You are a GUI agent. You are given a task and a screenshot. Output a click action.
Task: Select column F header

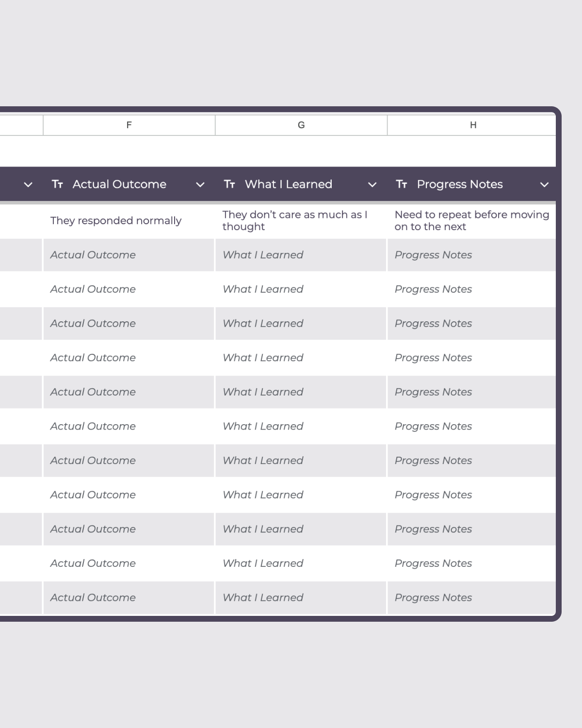point(129,125)
